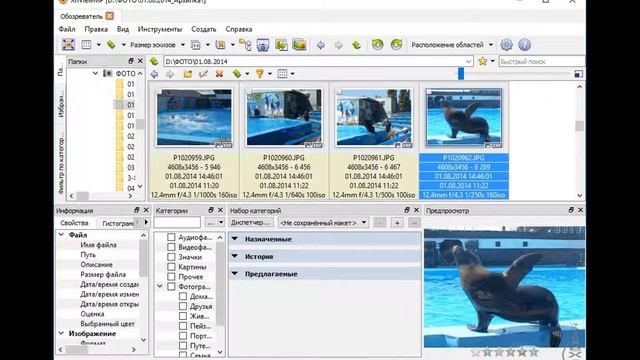640x360 pixels.
Task: Collapse the Изображение properties section
Action: coord(61,333)
